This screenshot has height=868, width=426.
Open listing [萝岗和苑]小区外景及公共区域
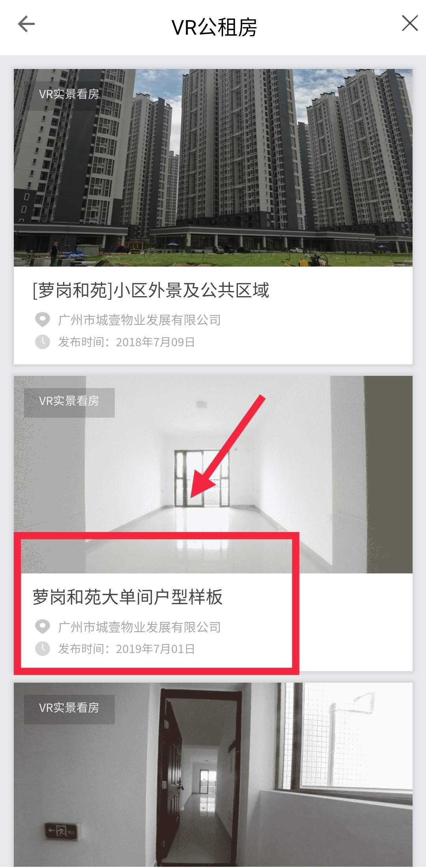(x=151, y=290)
